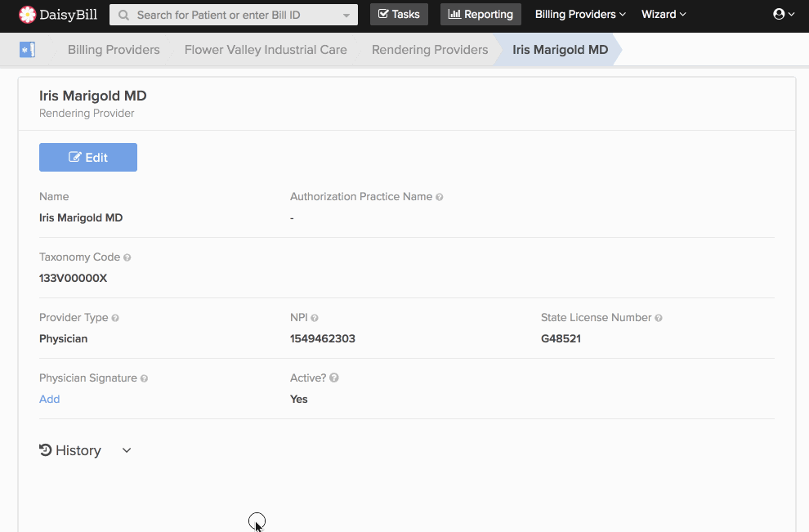Viewport: 809px width, 532px height.
Task: Open the Wizard dropdown menu
Action: (664, 14)
